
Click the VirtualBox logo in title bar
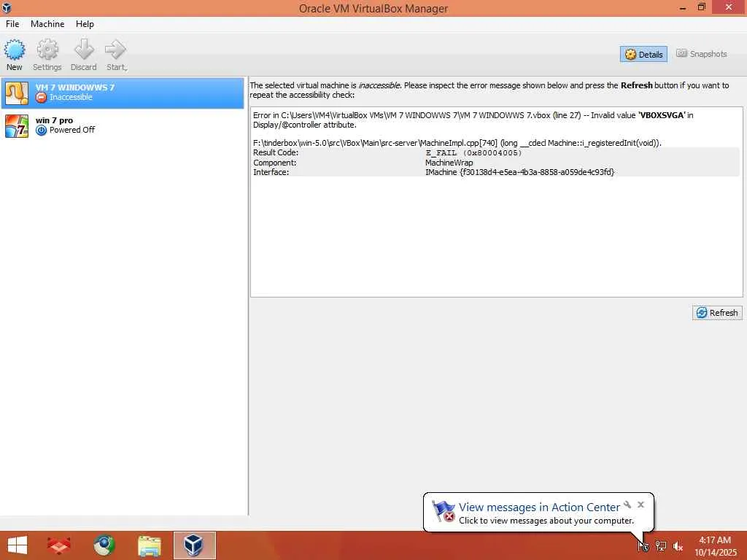[x=7, y=7]
